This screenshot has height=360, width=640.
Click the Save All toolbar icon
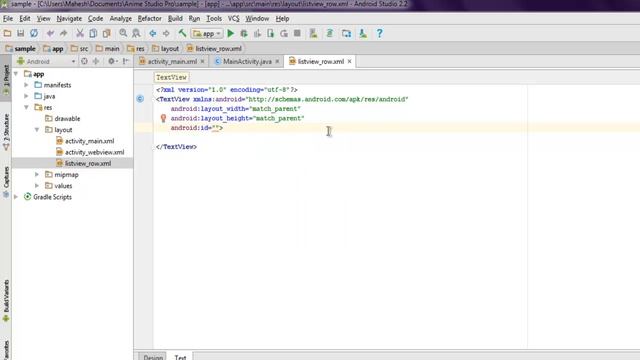click(x=20, y=33)
